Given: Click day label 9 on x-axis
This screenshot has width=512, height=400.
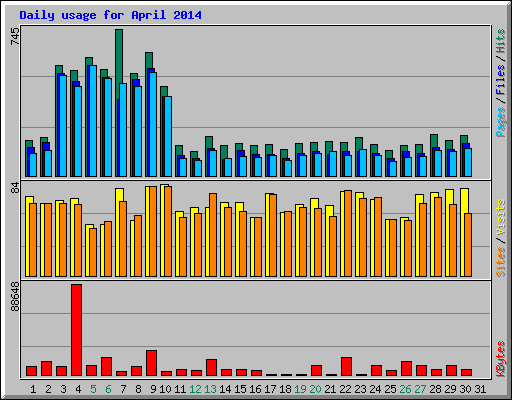Looking at the screenshot, I should pyautogui.click(x=153, y=389).
